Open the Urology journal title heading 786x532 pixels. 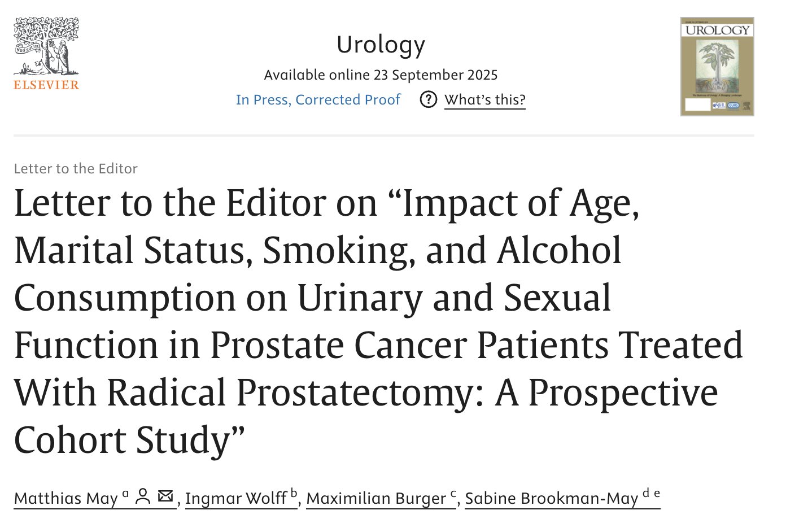(381, 45)
